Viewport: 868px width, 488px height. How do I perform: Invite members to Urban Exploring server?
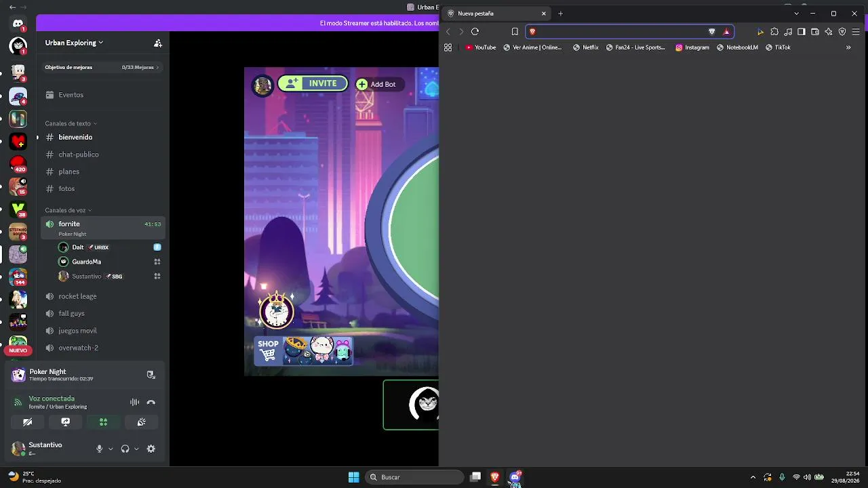coord(158,43)
